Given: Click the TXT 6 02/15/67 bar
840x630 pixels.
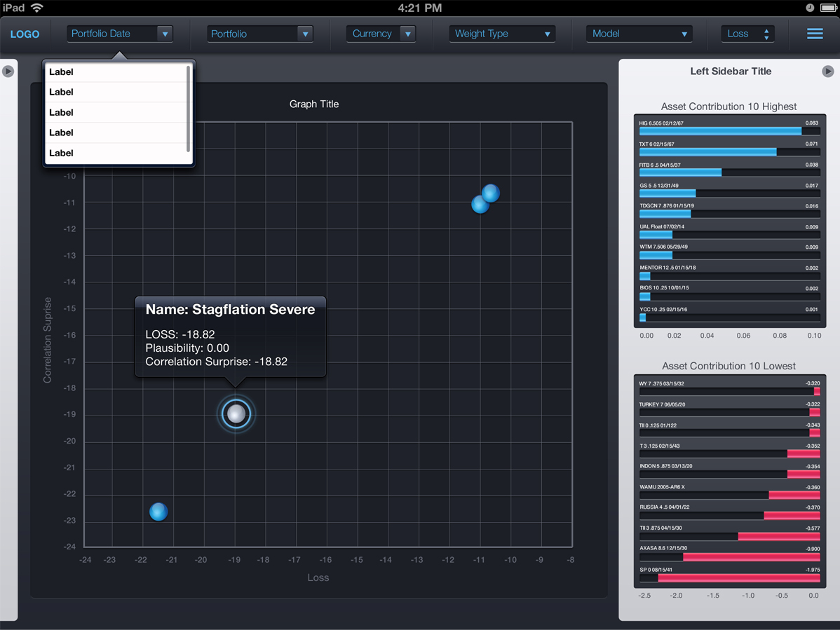Looking at the screenshot, I should click(707, 152).
